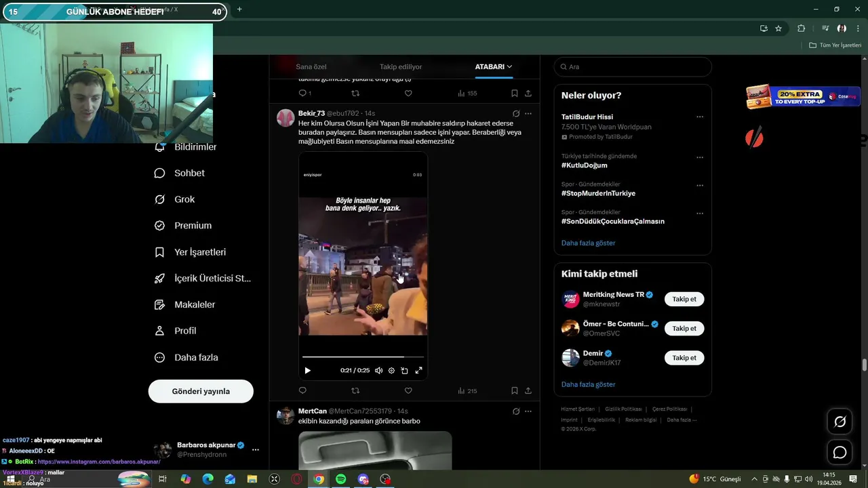
Task: Open Sohbet in the sidebar
Action: (x=180, y=173)
